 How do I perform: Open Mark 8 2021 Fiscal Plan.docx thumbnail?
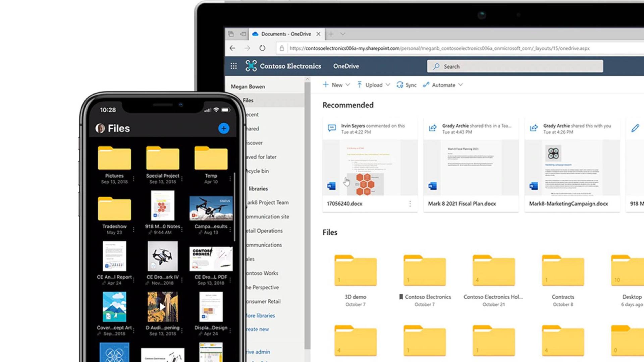(471, 168)
